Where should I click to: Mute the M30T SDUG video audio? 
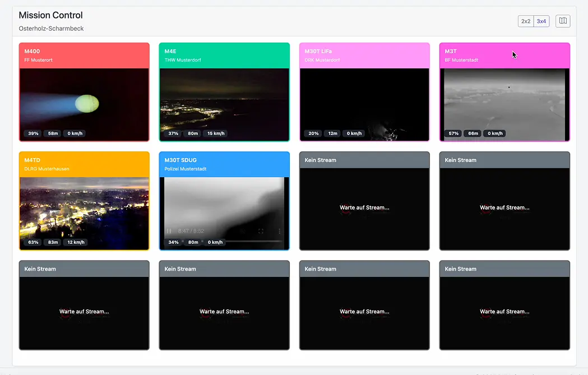click(243, 231)
